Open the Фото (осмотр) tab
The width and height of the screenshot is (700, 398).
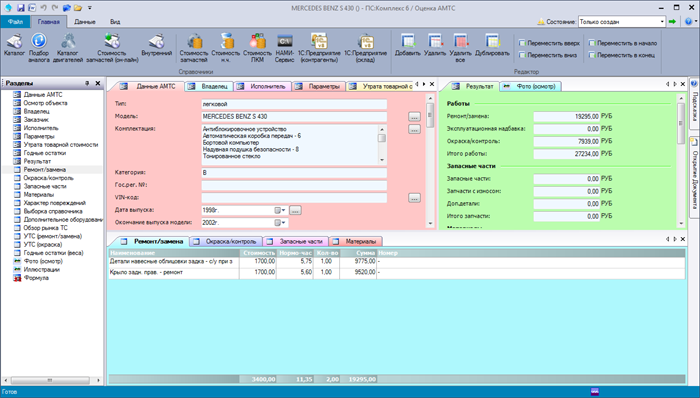pos(531,87)
